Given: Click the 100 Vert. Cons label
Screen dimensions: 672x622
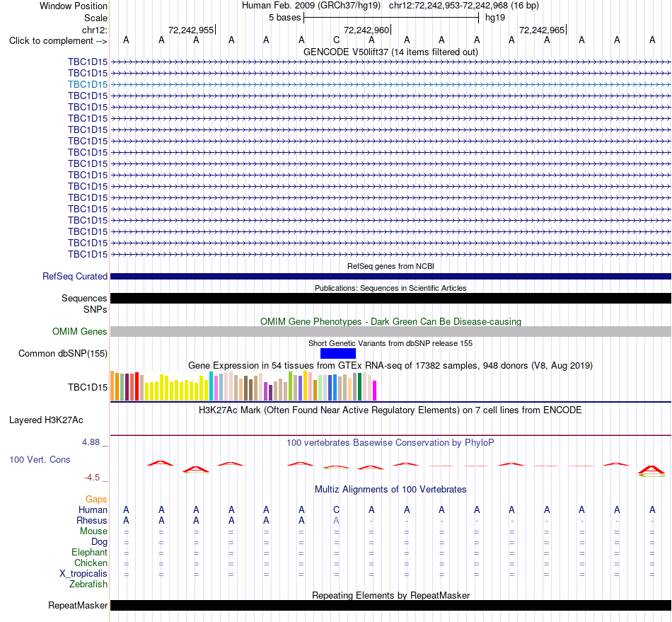Looking at the screenshot, I should tap(40, 459).
